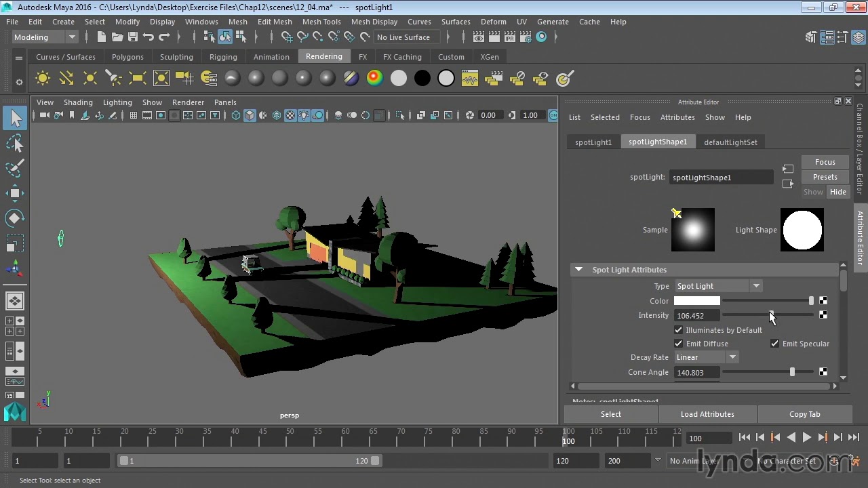
Task: Open the light Type dropdown
Action: pyautogui.click(x=718, y=286)
